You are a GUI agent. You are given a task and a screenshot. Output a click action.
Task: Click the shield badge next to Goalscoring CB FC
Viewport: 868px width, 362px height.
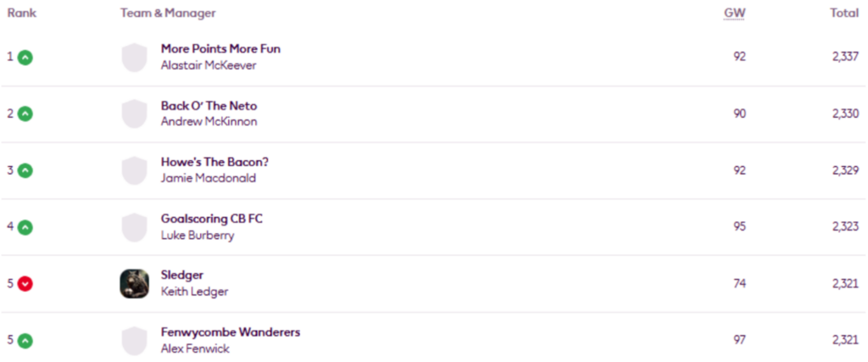tap(135, 227)
